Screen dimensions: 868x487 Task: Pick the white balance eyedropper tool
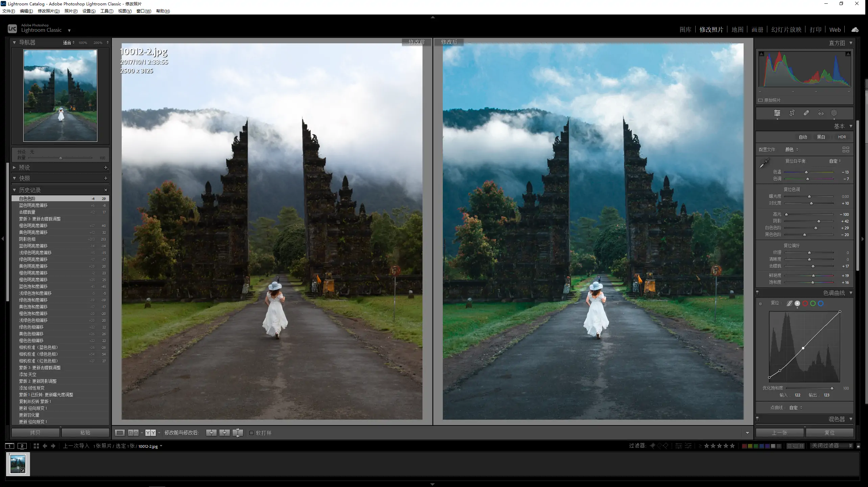[764, 163]
